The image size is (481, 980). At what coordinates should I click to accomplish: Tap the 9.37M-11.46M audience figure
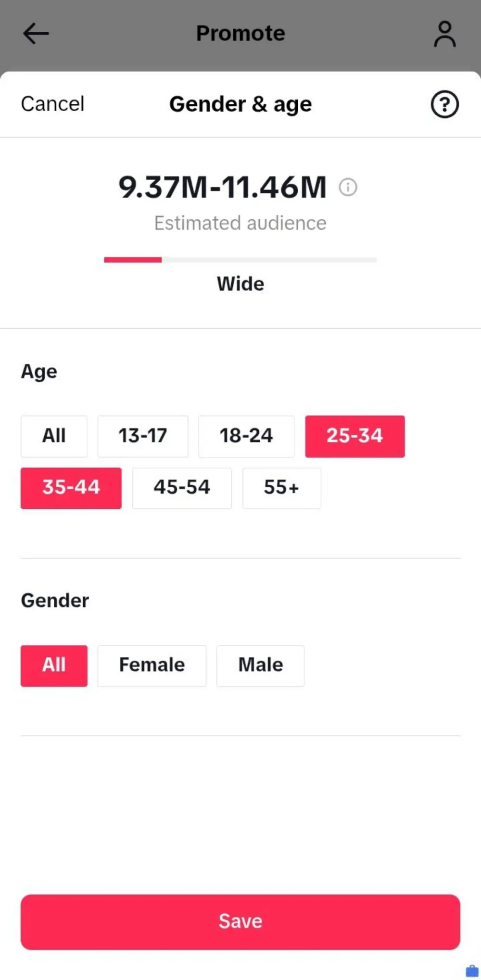[222, 187]
